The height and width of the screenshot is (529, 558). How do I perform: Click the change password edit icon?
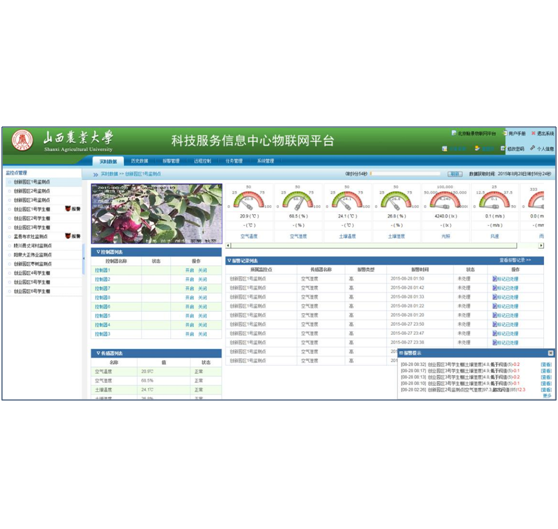503,148
